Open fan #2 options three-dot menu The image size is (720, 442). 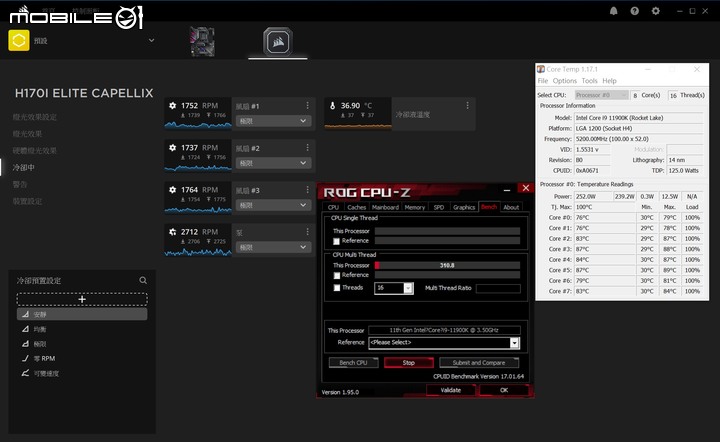point(307,148)
